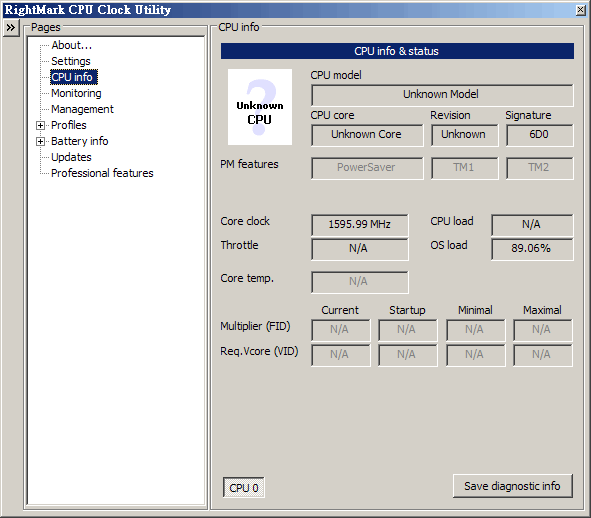Click the Minimal Req.Vcore (VID) N/A field

(475, 355)
